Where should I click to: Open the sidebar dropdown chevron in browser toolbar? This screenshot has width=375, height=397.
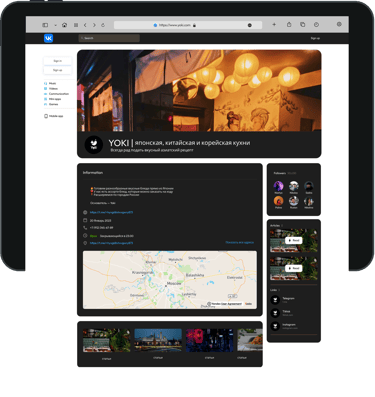pos(55,25)
